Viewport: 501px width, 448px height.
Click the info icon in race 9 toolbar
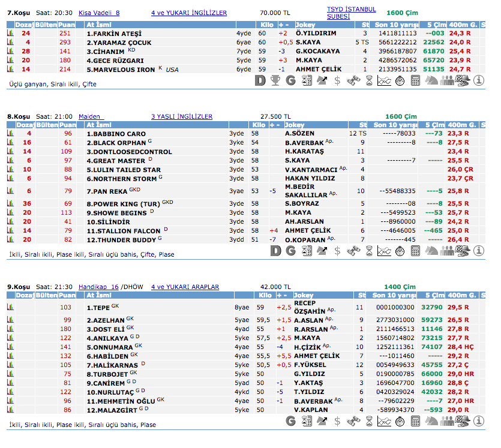pyautogui.click(x=479, y=421)
